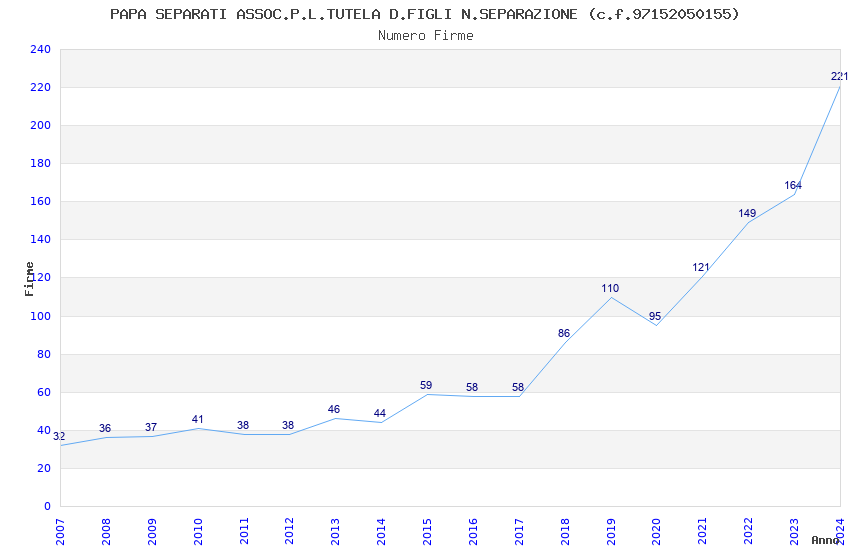Image resolution: width=850 pixels, height=550 pixels.
Task: Click the chart title PAPA SEPARATI ASSOC
Action: click(425, 14)
